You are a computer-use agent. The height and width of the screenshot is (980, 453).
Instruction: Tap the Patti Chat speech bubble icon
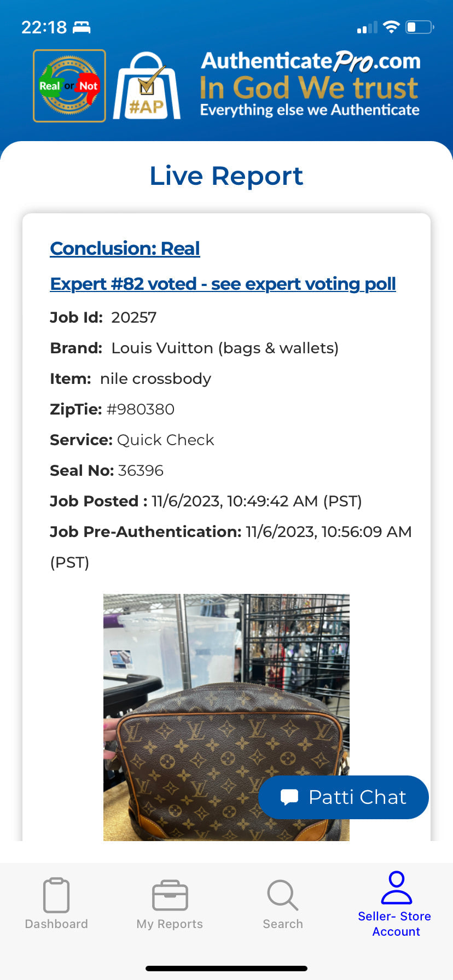(289, 797)
